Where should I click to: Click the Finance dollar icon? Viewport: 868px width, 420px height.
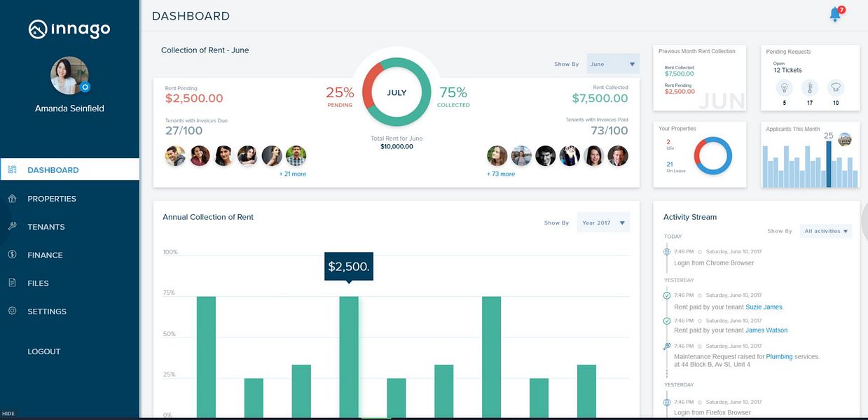tap(12, 255)
